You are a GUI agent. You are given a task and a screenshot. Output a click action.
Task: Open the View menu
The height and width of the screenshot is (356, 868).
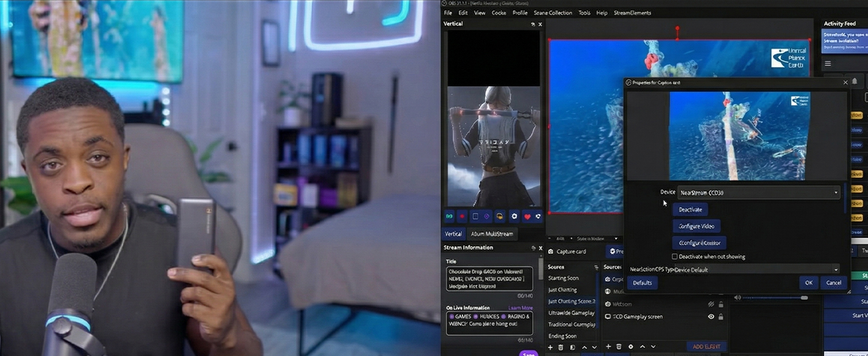click(480, 12)
